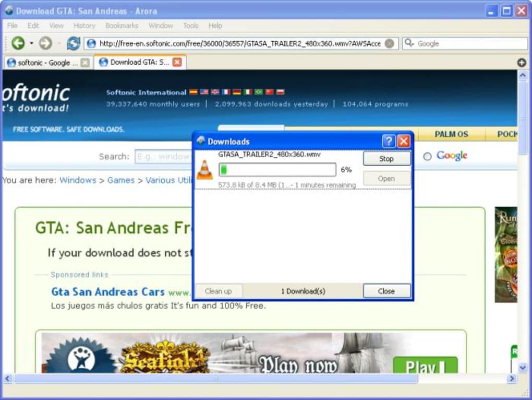Close the 'softonic - Google' tab
Viewport: 532px width, 400px height.
(x=85, y=63)
